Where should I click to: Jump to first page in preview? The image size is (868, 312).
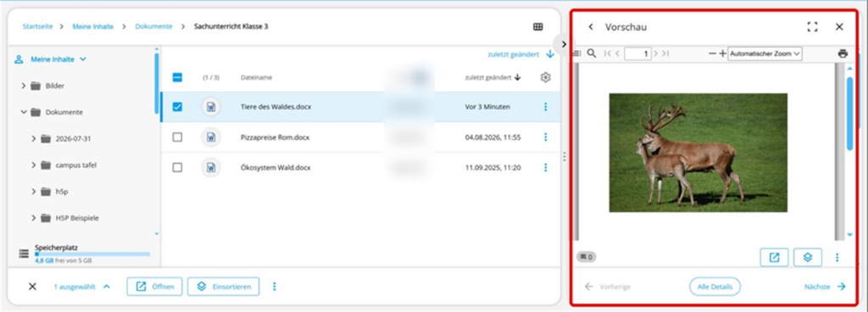(x=607, y=53)
